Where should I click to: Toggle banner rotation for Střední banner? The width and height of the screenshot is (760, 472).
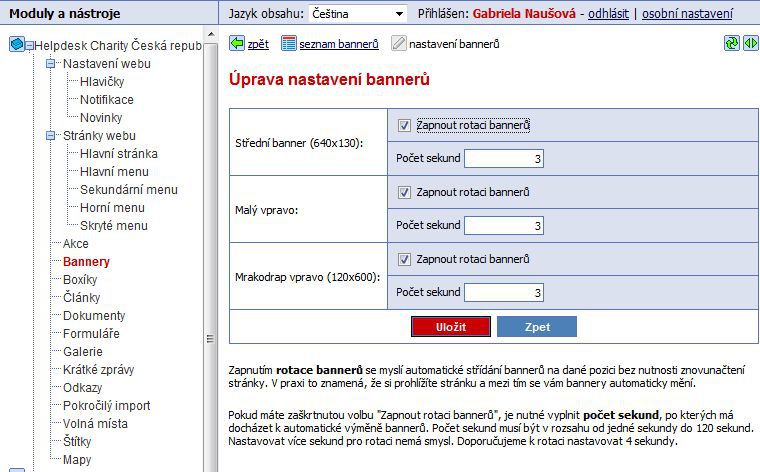pyautogui.click(x=404, y=126)
